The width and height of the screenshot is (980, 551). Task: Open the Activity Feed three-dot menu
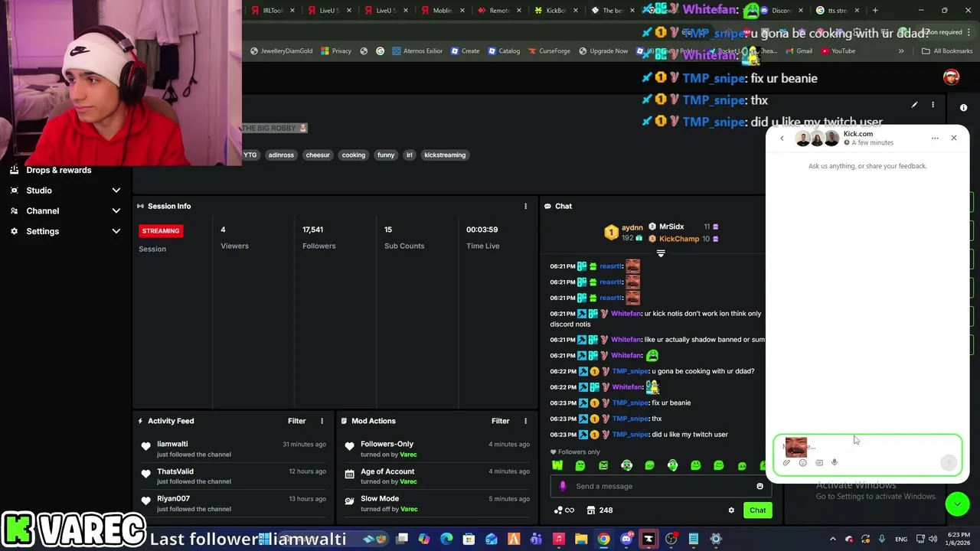(322, 421)
